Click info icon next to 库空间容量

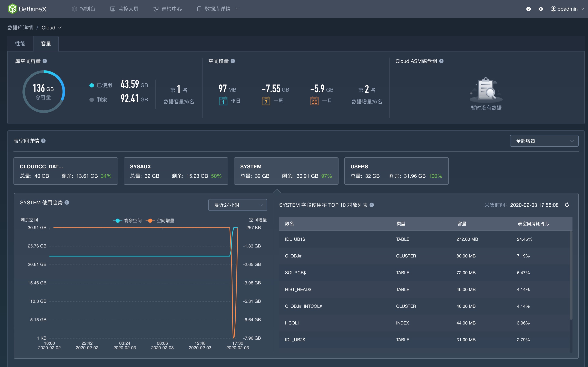[45, 61]
